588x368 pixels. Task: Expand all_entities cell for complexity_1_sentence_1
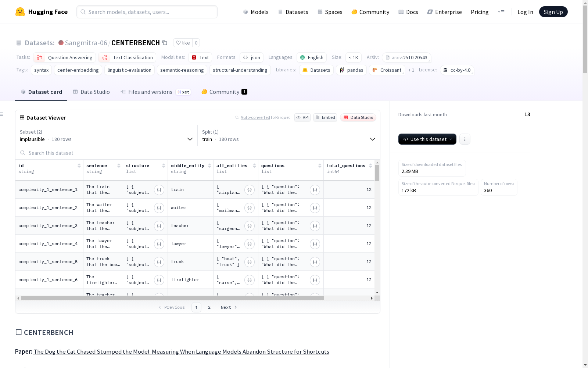(250, 190)
